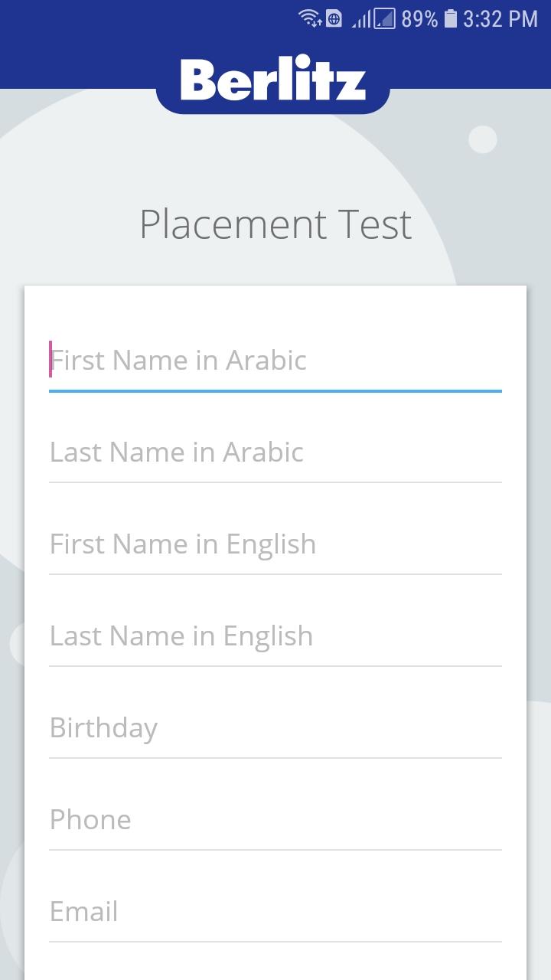The width and height of the screenshot is (551, 980).
Task: Tap the blue underline of the active field
Action: (x=275, y=390)
